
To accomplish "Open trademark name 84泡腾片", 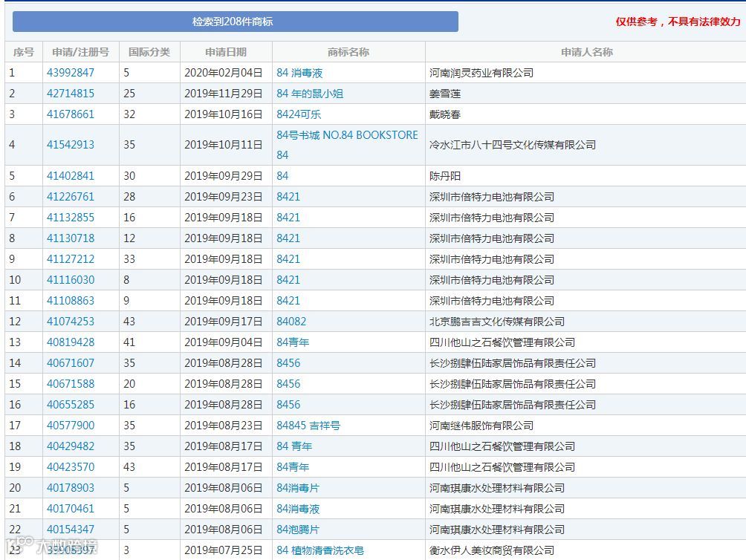I will tap(298, 530).
